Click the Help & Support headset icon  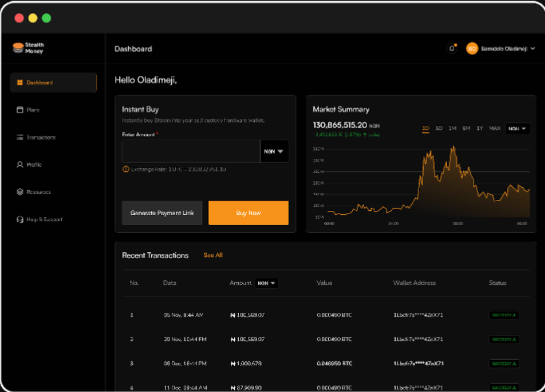[x=19, y=219]
